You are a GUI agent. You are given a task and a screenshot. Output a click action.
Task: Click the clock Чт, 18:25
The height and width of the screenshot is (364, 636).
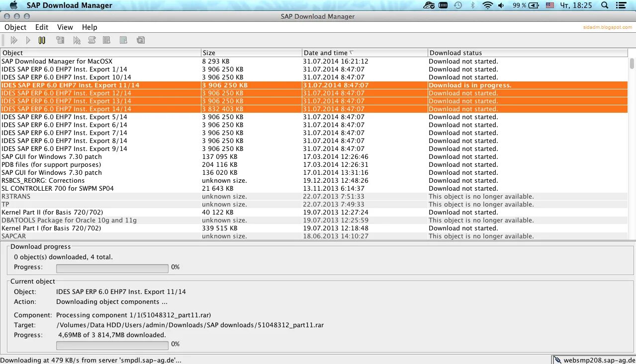point(576,5)
